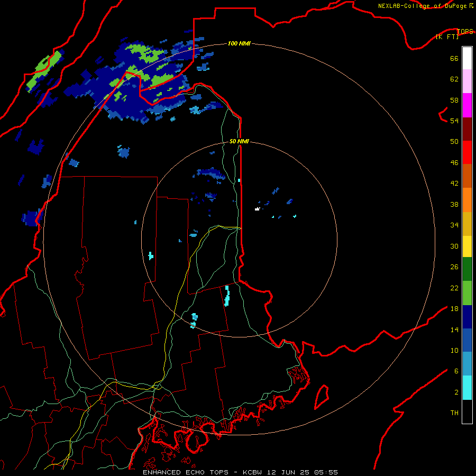Click the 54 legend scale value
The image size is (476, 476).
(454, 121)
